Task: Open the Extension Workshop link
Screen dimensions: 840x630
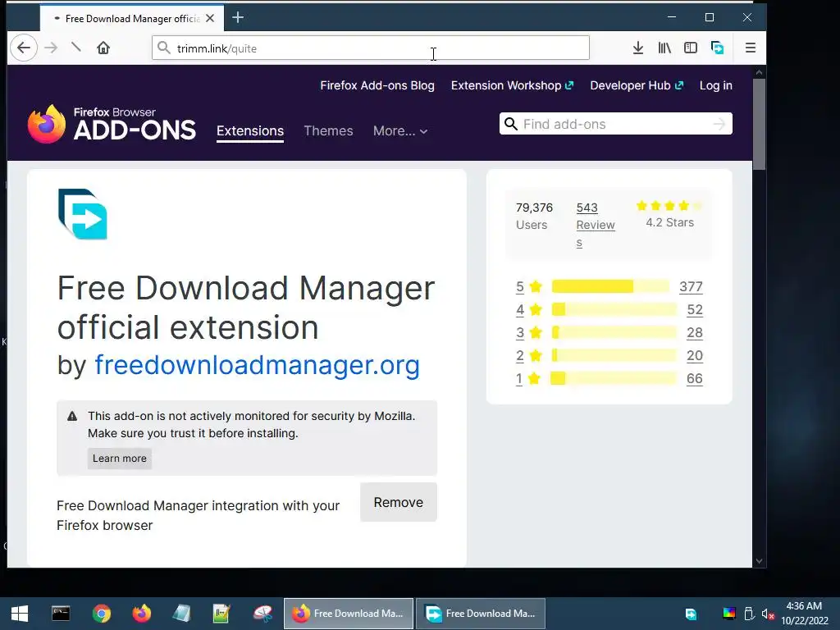Action: (x=512, y=85)
